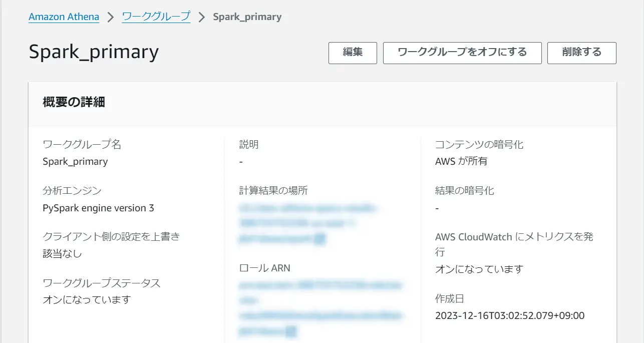Image resolution: width=644 pixels, height=343 pixels.
Task: Click the ロール ARN label
Action: pos(265,268)
